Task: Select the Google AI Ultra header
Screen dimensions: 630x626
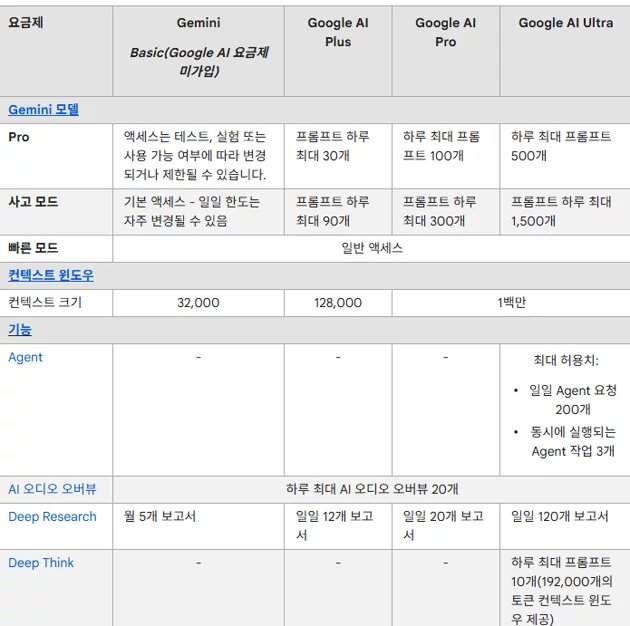Action: pos(565,51)
